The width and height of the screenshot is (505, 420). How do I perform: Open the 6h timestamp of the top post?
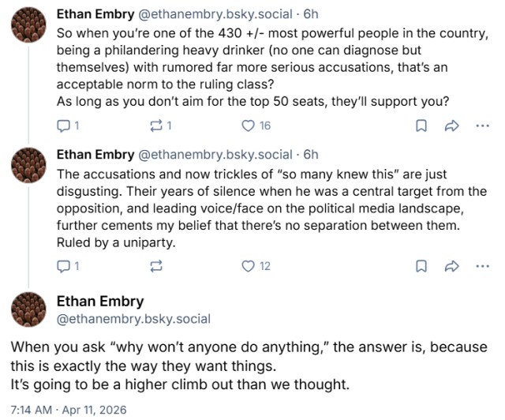click(311, 13)
